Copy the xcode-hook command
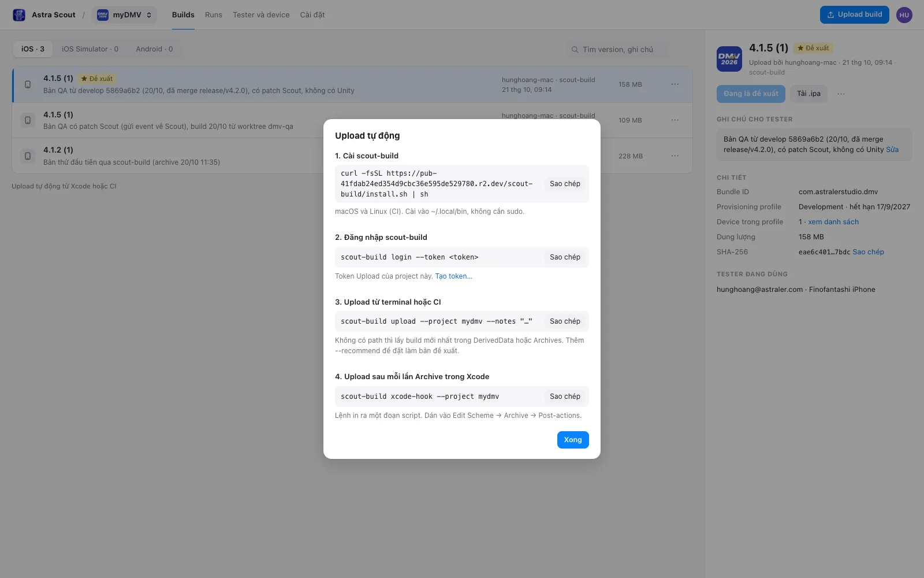The image size is (924, 578). pos(565,397)
